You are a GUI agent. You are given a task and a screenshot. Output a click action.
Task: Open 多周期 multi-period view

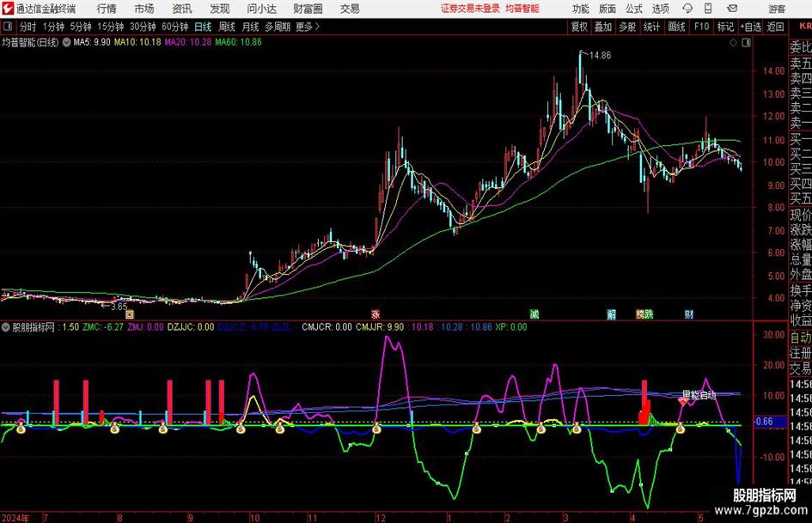pyautogui.click(x=278, y=27)
